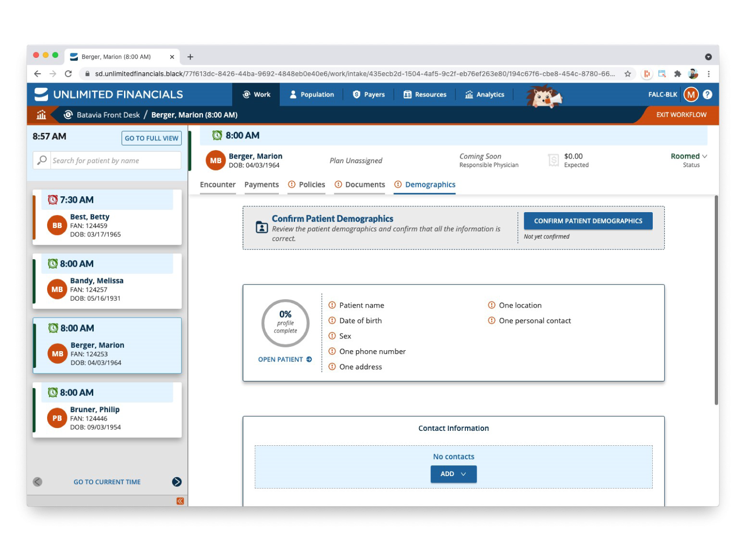Click the 0% profile complete circle
Screen dimensions: 746x560
tap(285, 323)
